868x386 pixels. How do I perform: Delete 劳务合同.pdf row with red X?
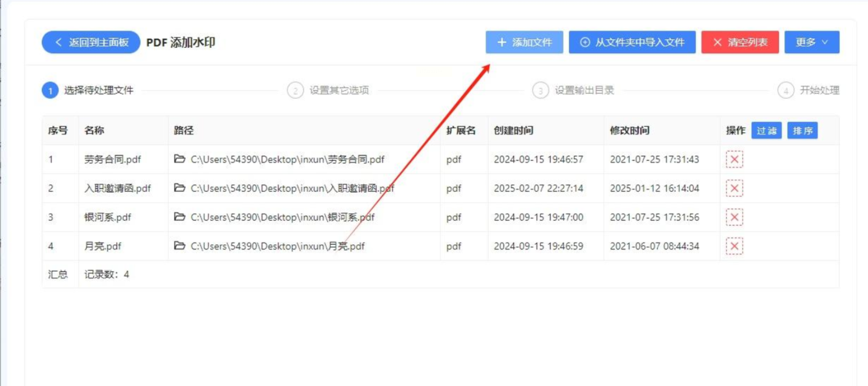coord(734,159)
